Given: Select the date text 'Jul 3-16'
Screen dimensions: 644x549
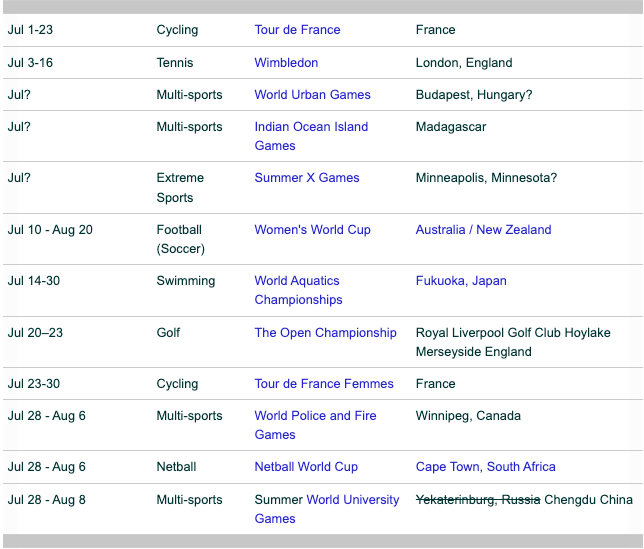Looking at the screenshot, I should click(30, 62).
